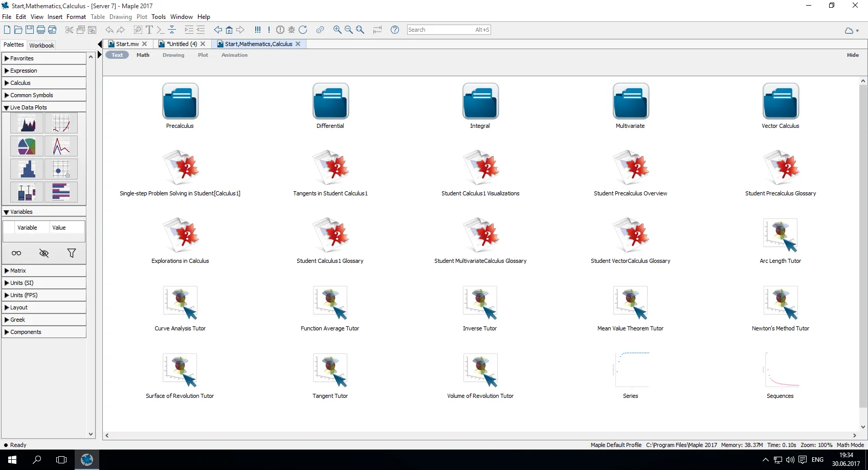Insert an area chart from Live Data Plots
Screen dimensions: 868x470
point(27,123)
